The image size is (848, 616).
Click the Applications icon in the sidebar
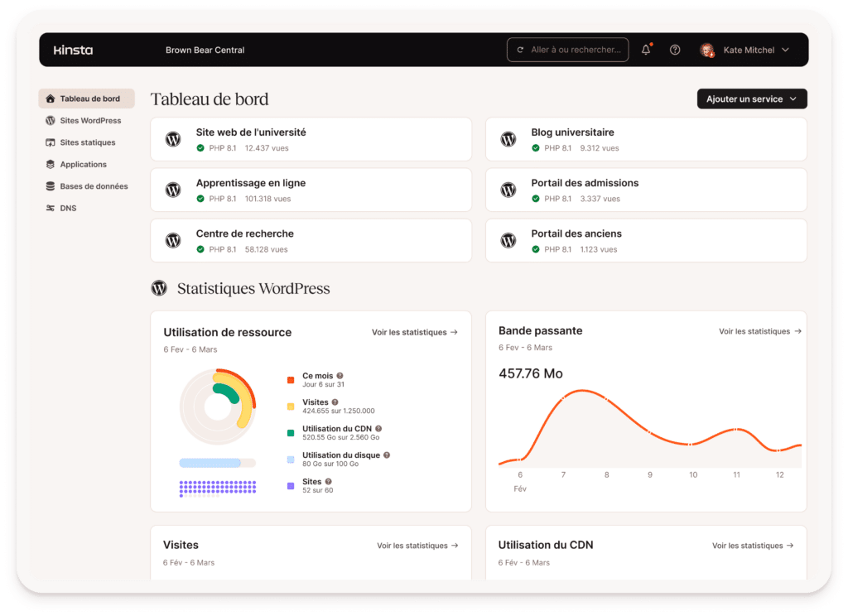51,164
